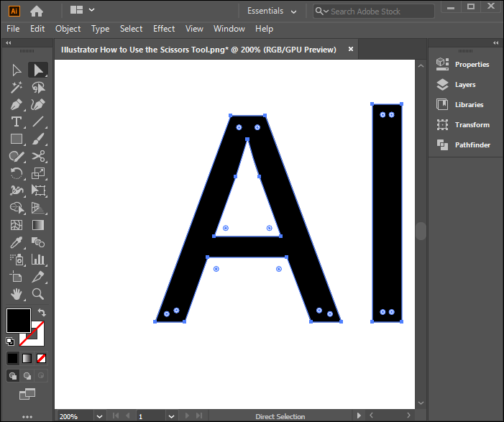Select the Pen tool
504x422 pixels.
(17, 104)
